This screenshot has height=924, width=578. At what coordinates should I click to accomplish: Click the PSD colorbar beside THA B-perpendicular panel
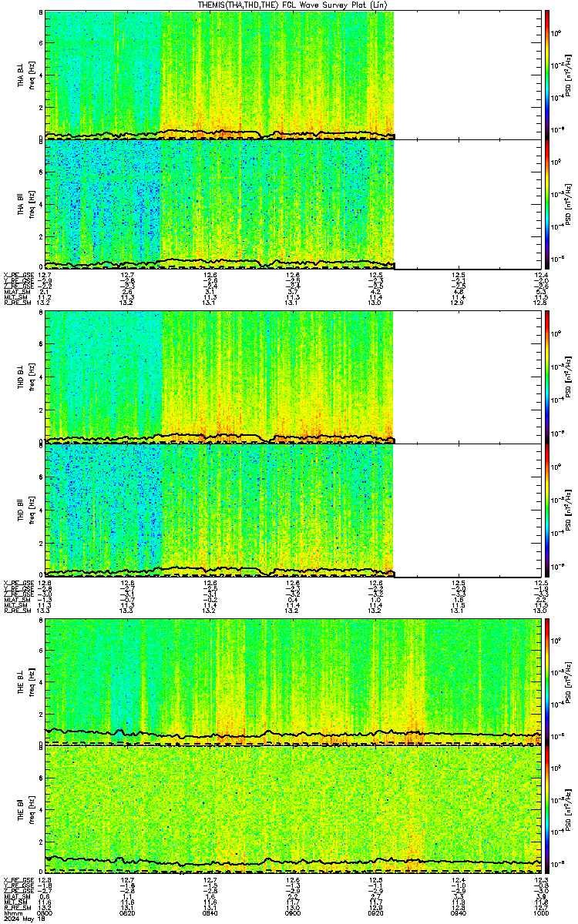tap(547, 75)
